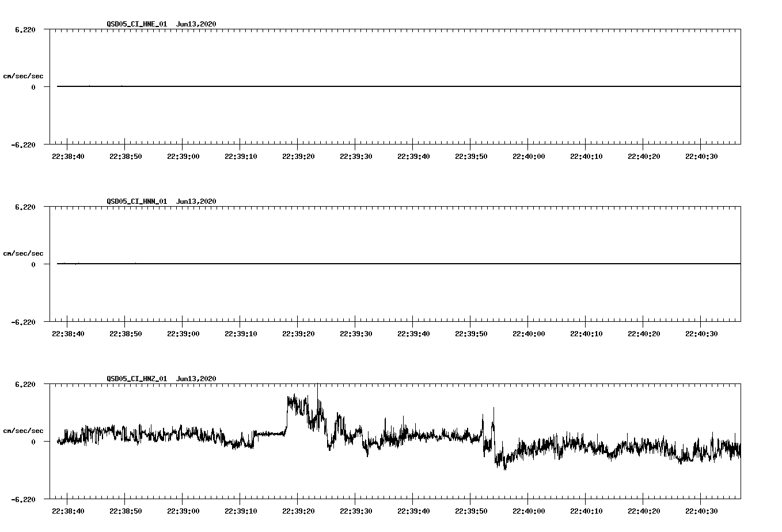782x532 pixels.
Task: Pick the 22:40:10 time label under HNZ plot
Action: coord(586,511)
